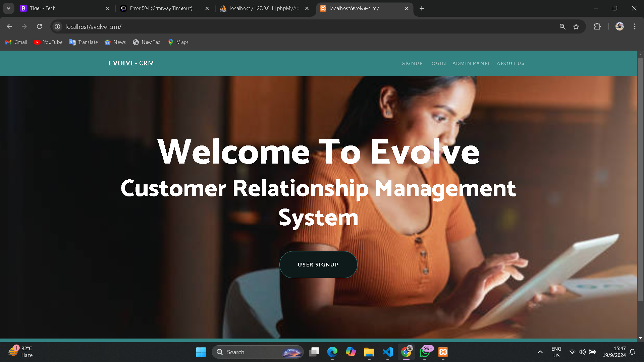644x362 pixels.
Task: Open File Explorer from taskbar
Action: (369, 352)
